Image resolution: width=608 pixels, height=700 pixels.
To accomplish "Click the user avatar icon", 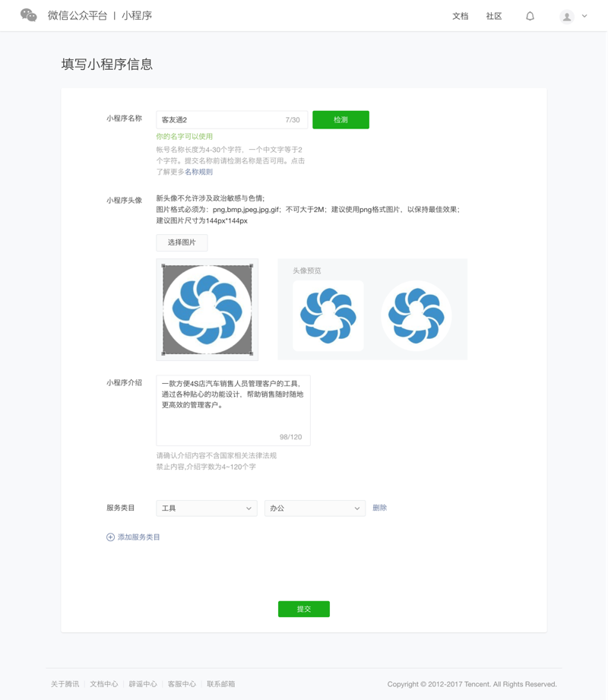I will [567, 17].
